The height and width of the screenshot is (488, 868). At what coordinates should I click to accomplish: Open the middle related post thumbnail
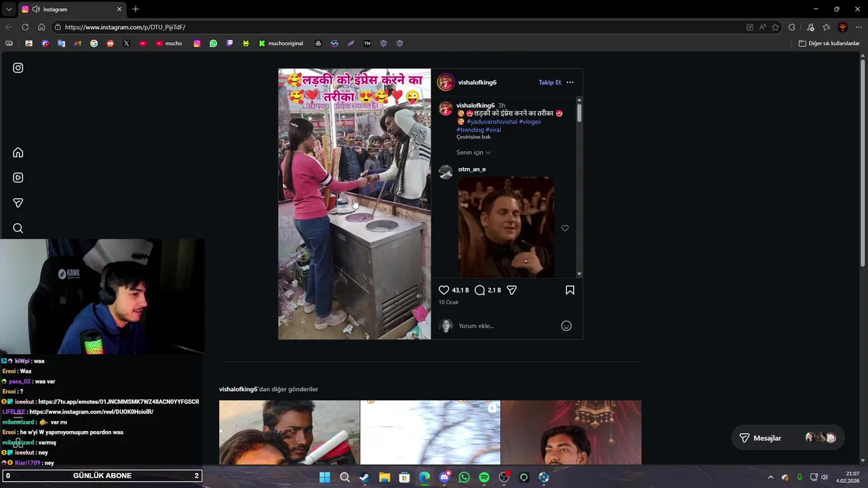coord(431,432)
